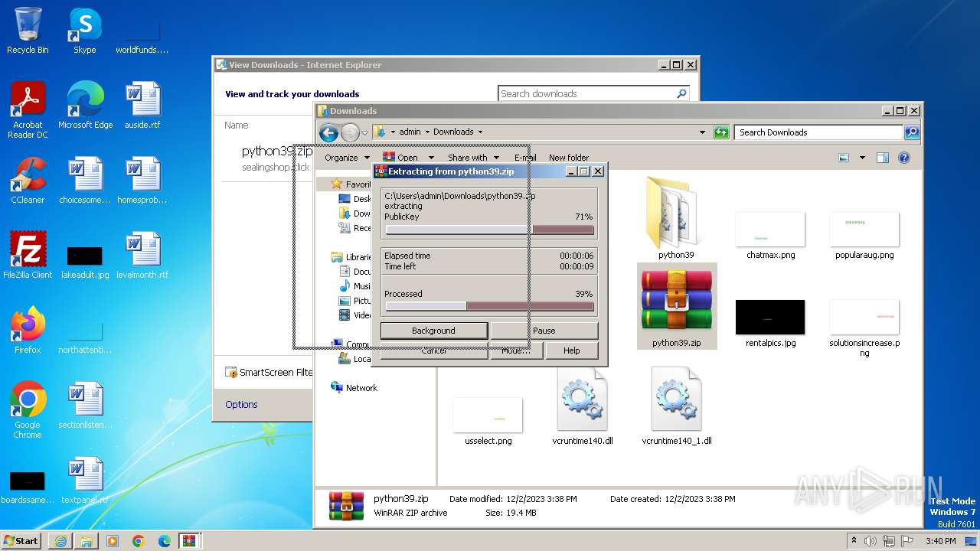980x551 pixels.
Task: Select vcruntime140_1.dll file
Action: [677, 406]
